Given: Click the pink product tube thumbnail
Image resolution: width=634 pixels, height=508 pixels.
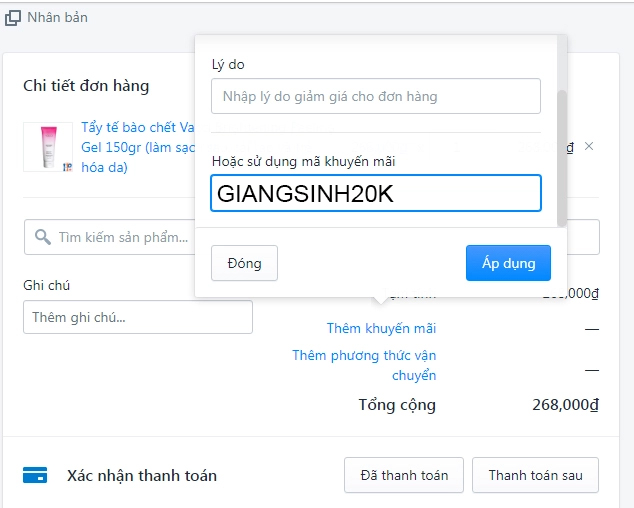Looking at the screenshot, I should [48, 147].
